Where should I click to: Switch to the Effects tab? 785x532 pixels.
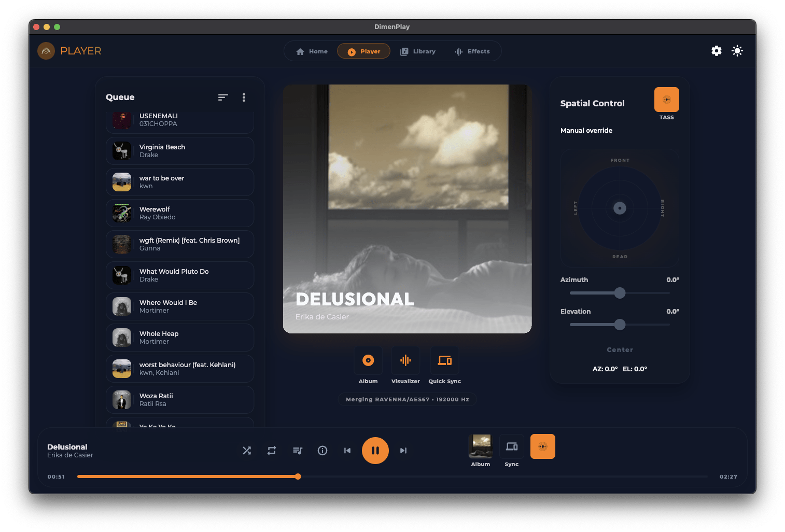click(472, 51)
